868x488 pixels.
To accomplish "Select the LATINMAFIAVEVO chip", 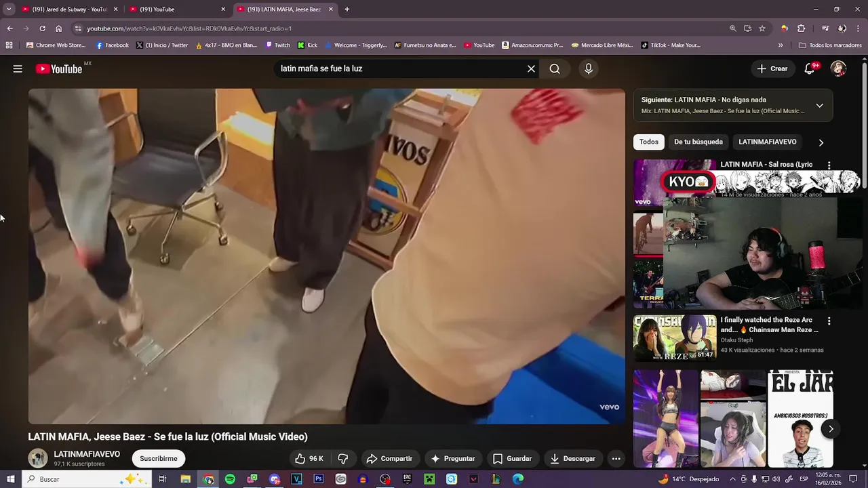I will pyautogui.click(x=767, y=142).
